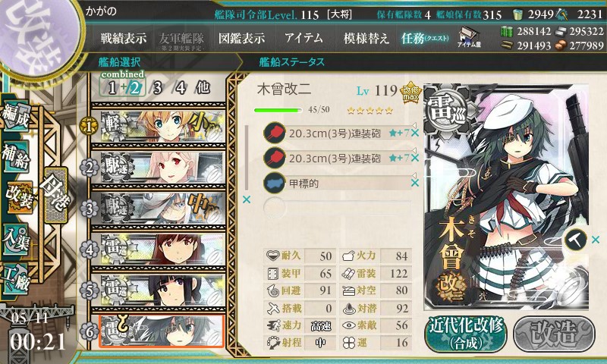Open the 補給 resupply side icon

point(16,156)
